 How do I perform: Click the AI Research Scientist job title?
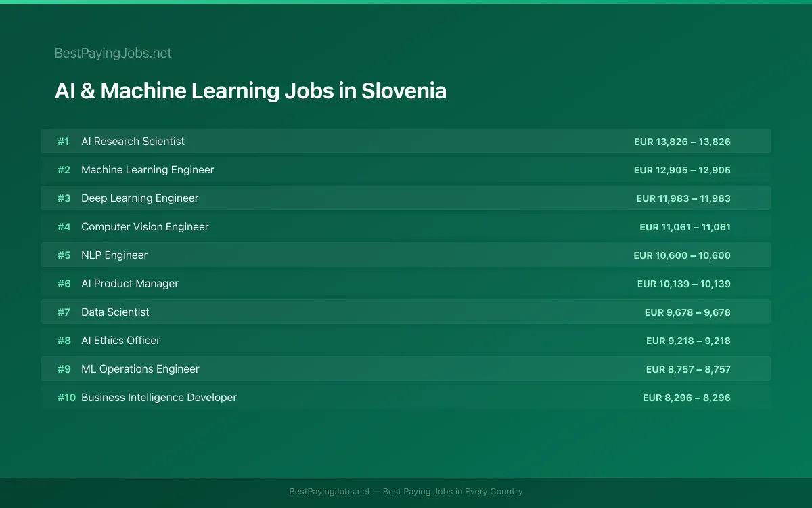coord(133,141)
